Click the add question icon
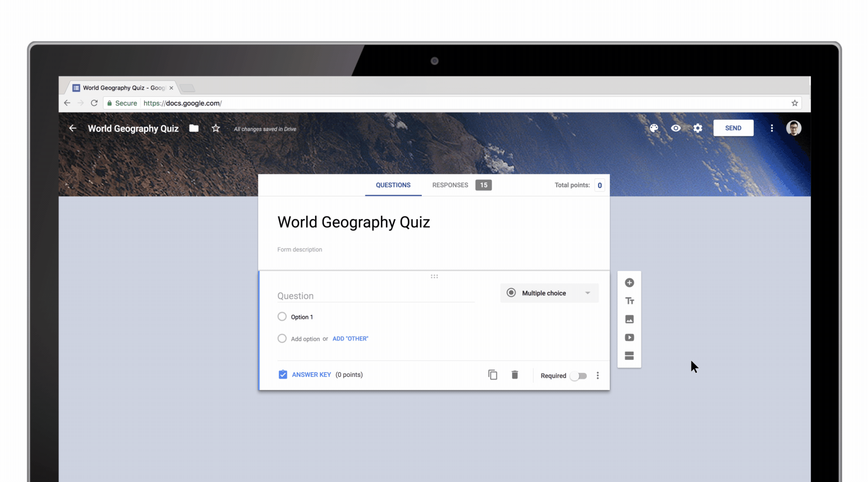The height and width of the screenshot is (482, 868). (629, 283)
